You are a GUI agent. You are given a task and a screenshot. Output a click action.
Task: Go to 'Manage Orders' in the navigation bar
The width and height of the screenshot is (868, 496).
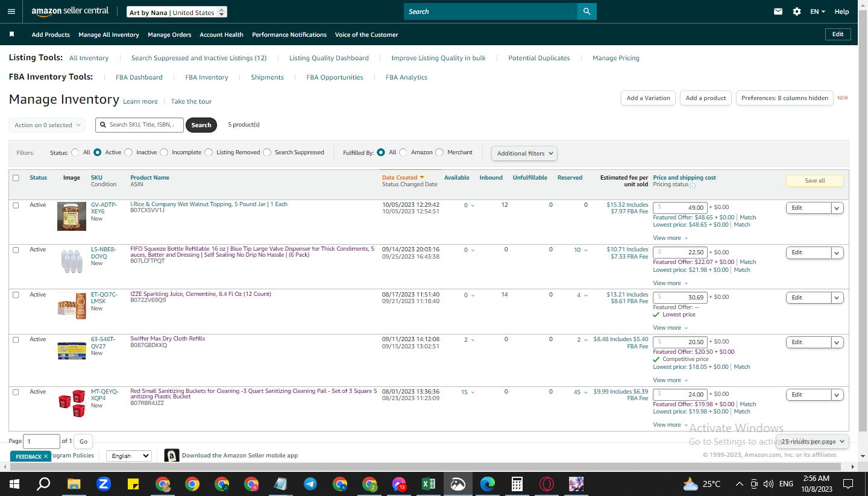(169, 34)
